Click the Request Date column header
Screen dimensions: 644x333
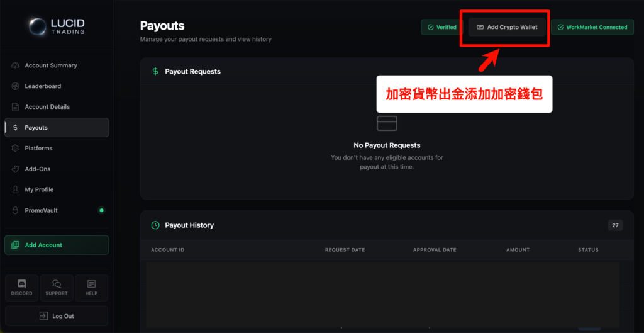[x=345, y=250]
